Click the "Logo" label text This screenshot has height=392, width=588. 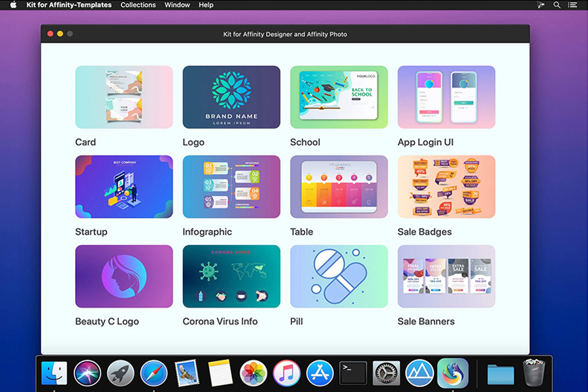193,142
